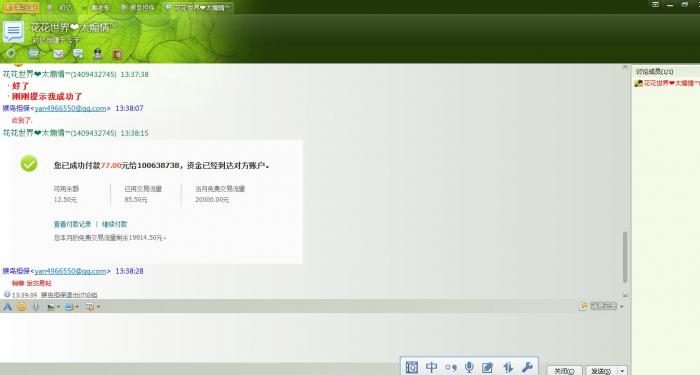700x375 pixels.
Task: Click in the message input box
Action: click(x=315, y=337)
